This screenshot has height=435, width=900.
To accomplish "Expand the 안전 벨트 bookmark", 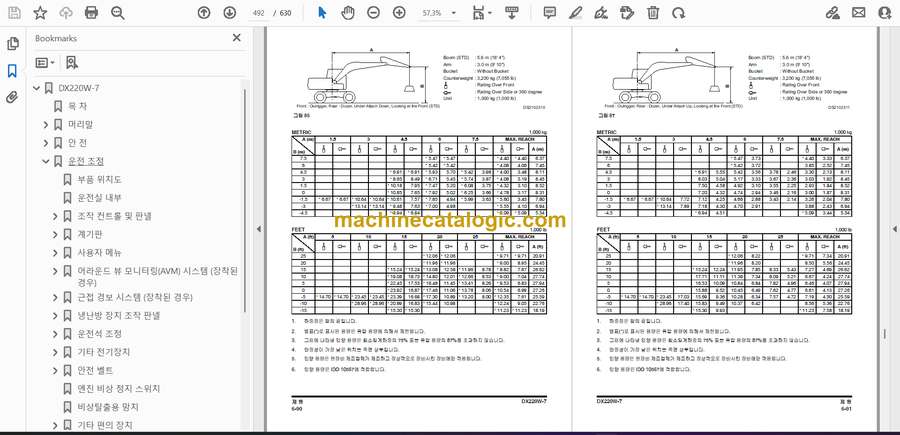I will point(55,370).
